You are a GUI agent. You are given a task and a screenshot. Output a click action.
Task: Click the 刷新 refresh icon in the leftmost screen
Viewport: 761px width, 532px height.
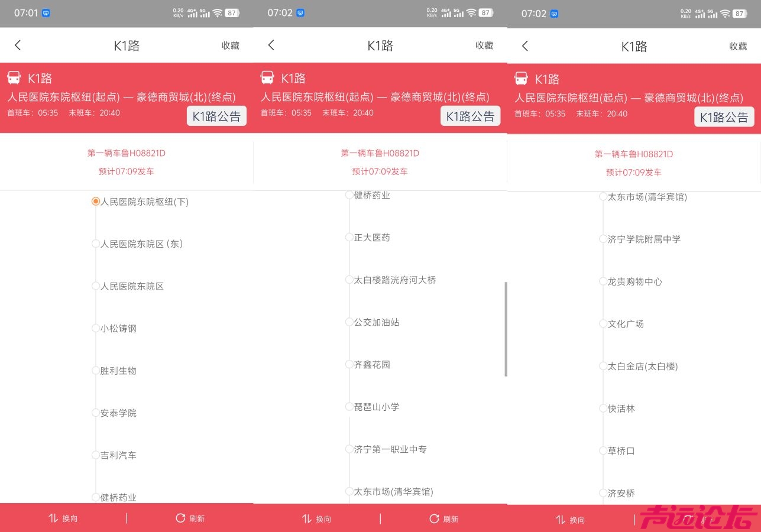pos(180,518)
